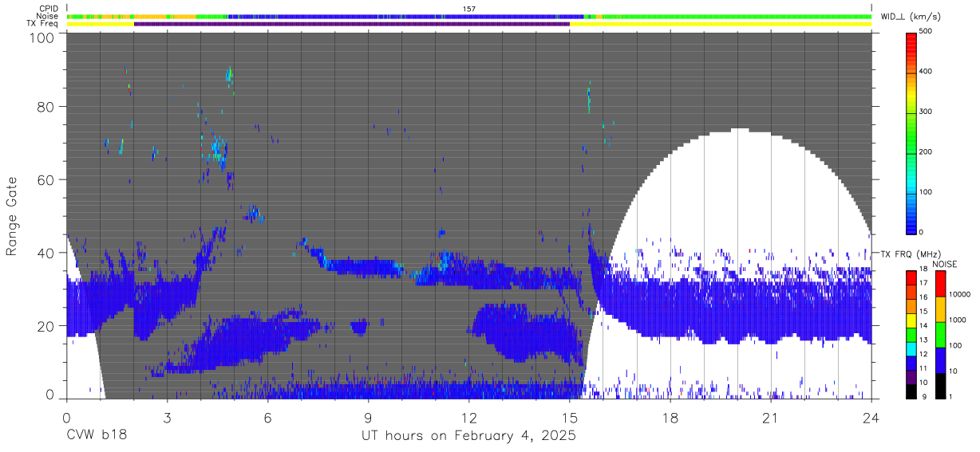Click the UT hours on February 4, 2025 title
Image resolution: width=980 pixels, height=452 pixels.
tap(469, 436)
